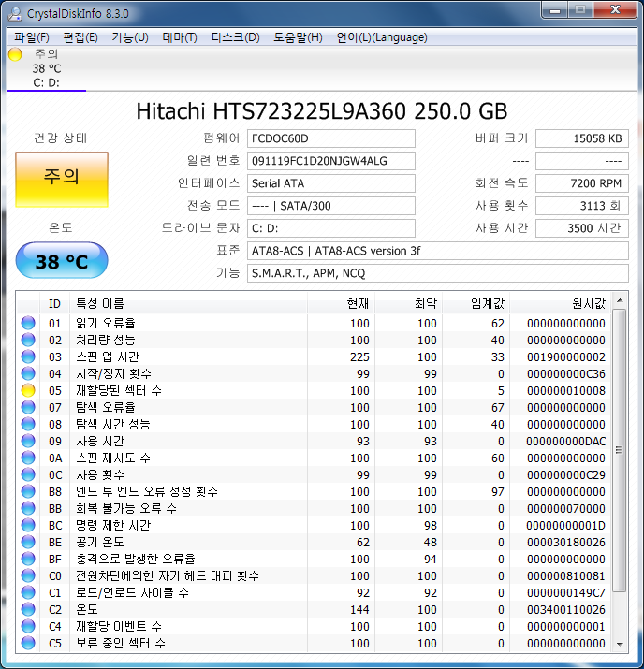
Task: Click the scrollbar down arrow in attribute list
Action: click(619, 644)
